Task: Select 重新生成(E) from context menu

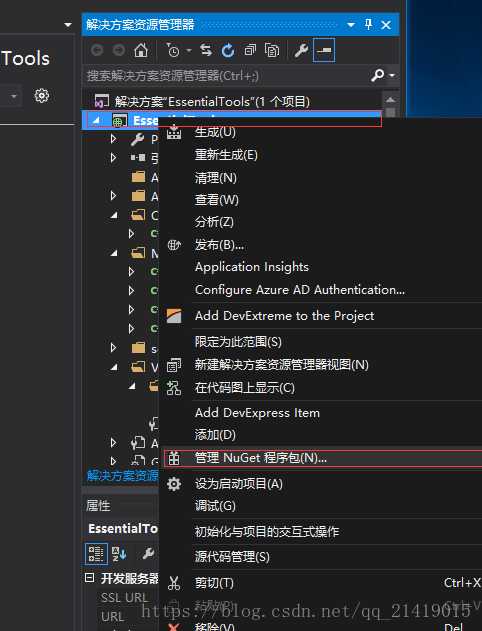Action: point(226,155)
